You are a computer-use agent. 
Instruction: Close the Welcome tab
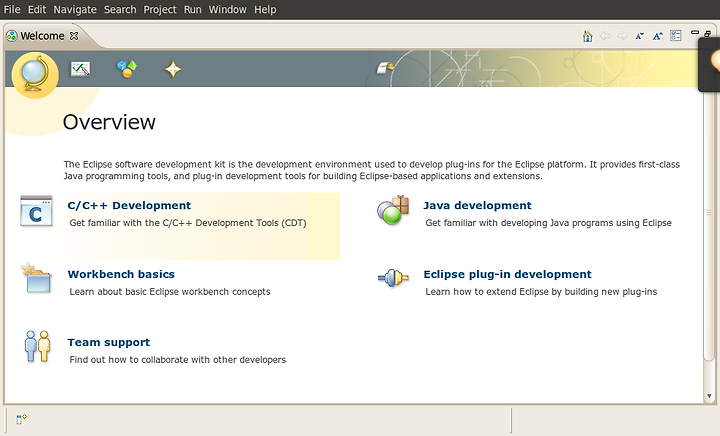74,36
